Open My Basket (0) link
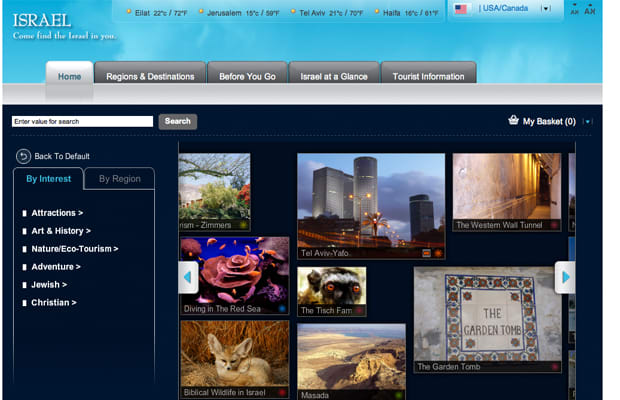Screen dimensions: 620x400 (549, 121)
